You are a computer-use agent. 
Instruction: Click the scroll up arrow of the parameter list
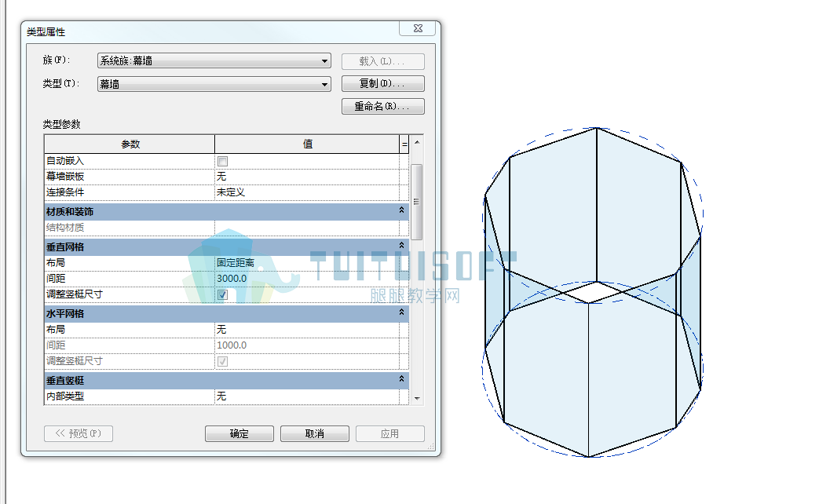coord(417,142)
